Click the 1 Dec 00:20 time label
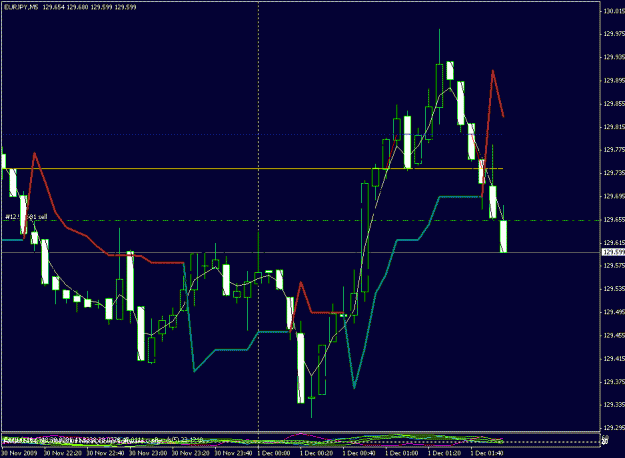Screen dimensions: 625x458 pyautogui.click(x=316, y=453)
